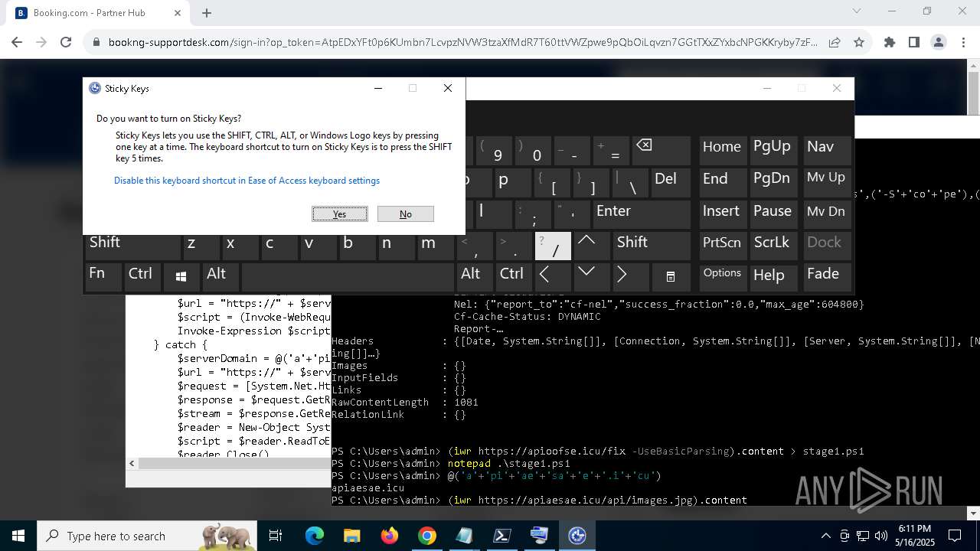Viewport: 980px width, 551px height.
Task: Tap the Enter key on the on-screen keyboard
Action: 642,214
